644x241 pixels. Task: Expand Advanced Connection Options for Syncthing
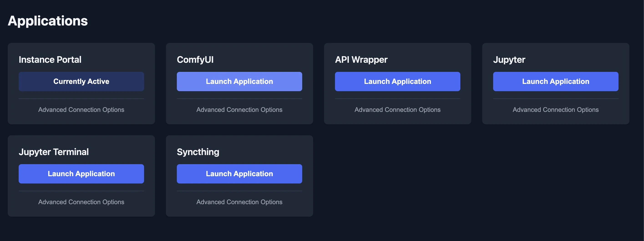239,202
